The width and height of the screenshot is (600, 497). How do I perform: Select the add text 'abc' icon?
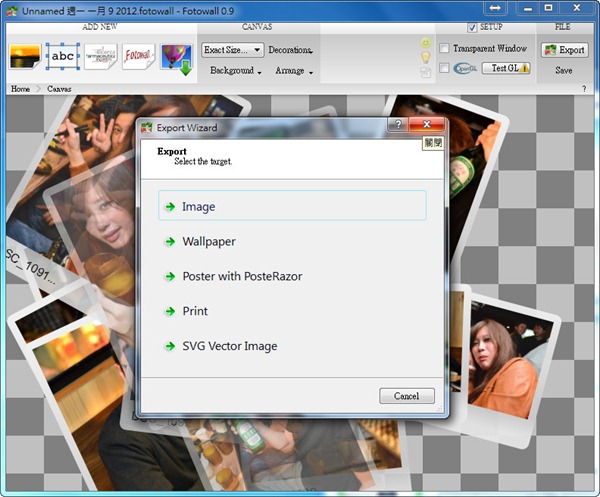63,57
